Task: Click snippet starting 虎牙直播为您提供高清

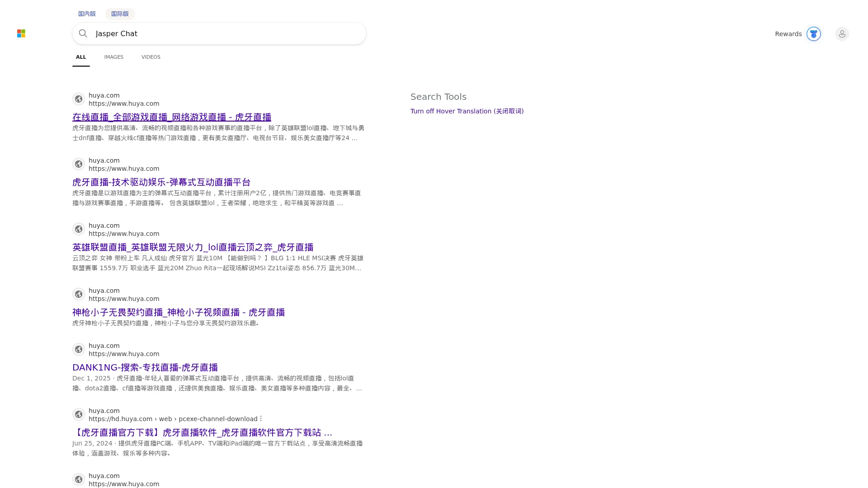Action: click(218, 133)
